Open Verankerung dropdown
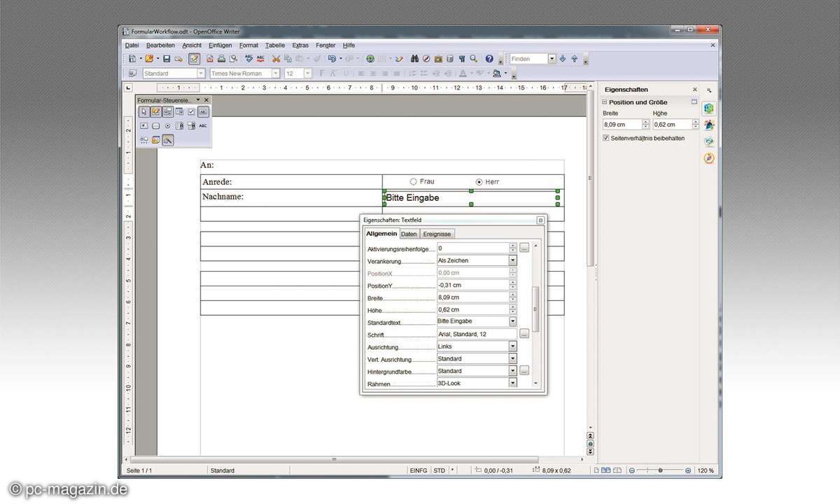840x504 pixels. coord(512,260)
